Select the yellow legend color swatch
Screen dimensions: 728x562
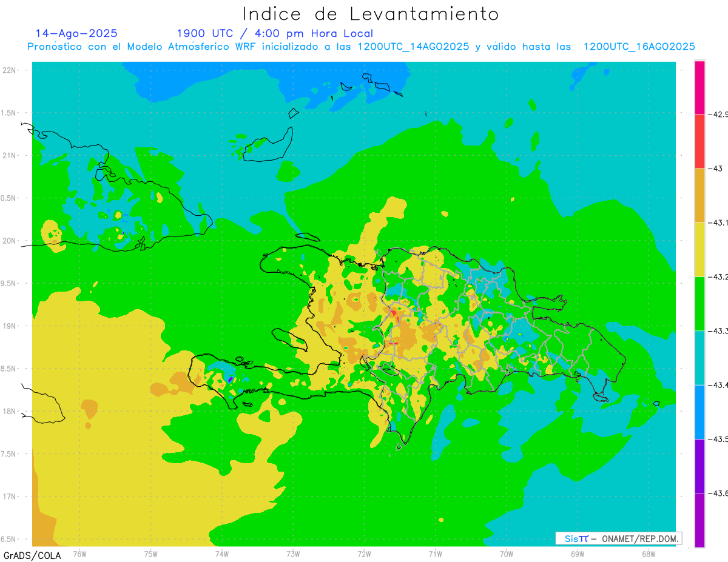699,249
